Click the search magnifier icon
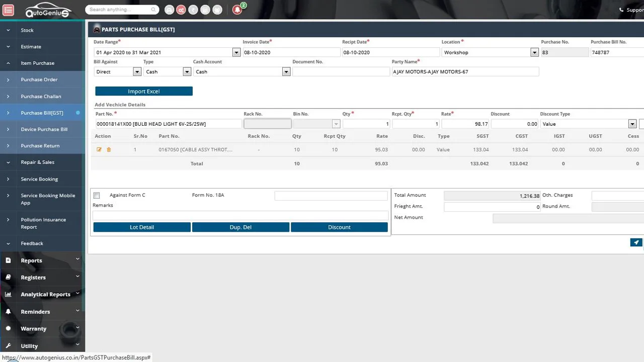This screenshot has width=644, height=362. [153, 10]
